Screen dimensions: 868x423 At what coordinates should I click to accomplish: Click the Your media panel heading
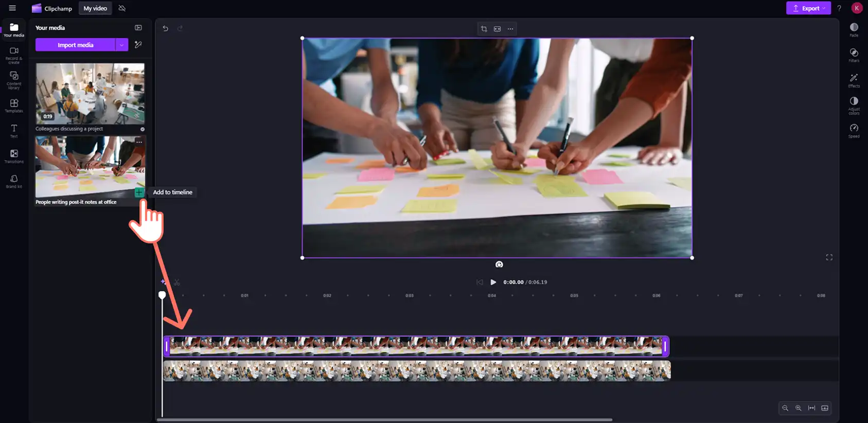pyautogui.click(x=50, y=28)
